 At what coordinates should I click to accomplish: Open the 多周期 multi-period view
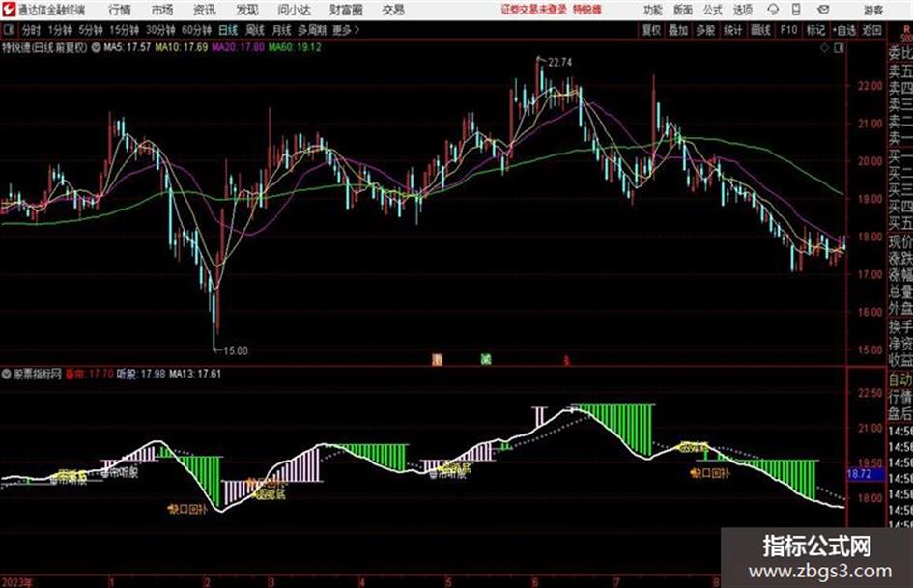point(312,30)
